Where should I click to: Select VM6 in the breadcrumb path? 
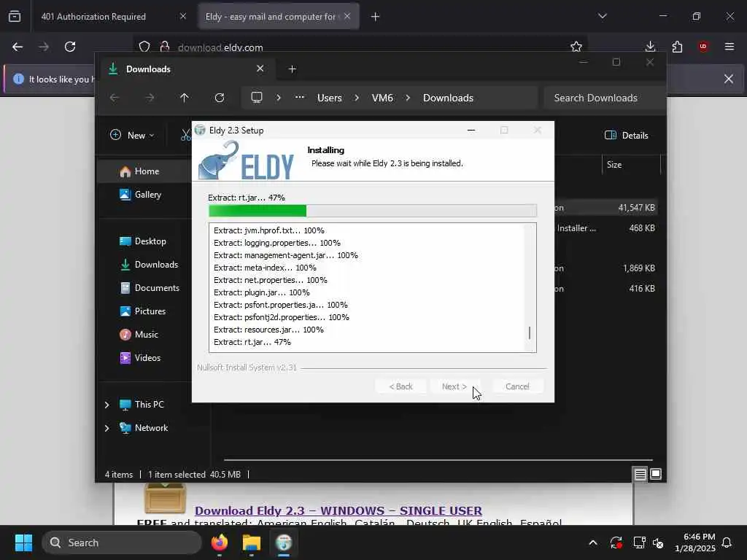click(382, 98)
